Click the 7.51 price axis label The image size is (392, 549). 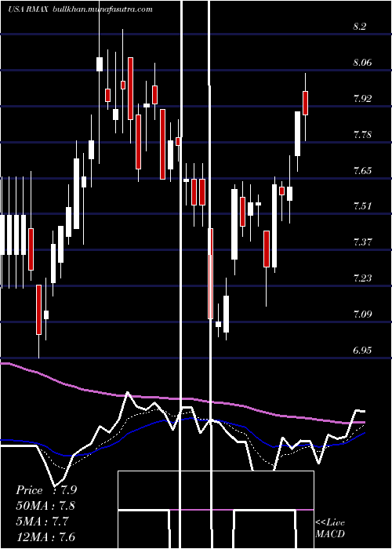click(x=362, y=205)
